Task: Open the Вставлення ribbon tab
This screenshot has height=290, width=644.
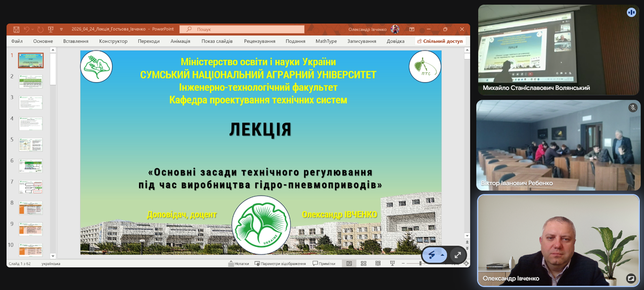Action: (x=75, y=41)
